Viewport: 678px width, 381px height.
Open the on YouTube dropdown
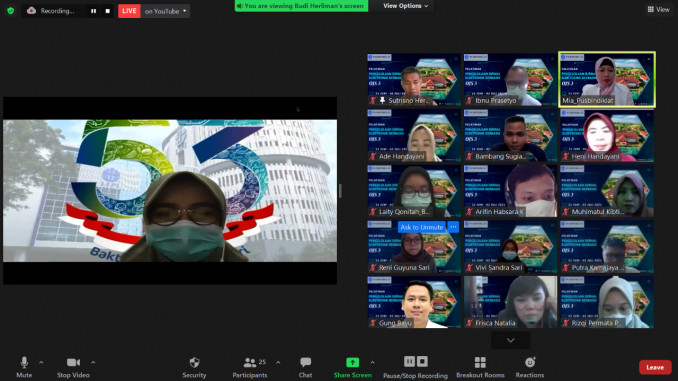165,11
